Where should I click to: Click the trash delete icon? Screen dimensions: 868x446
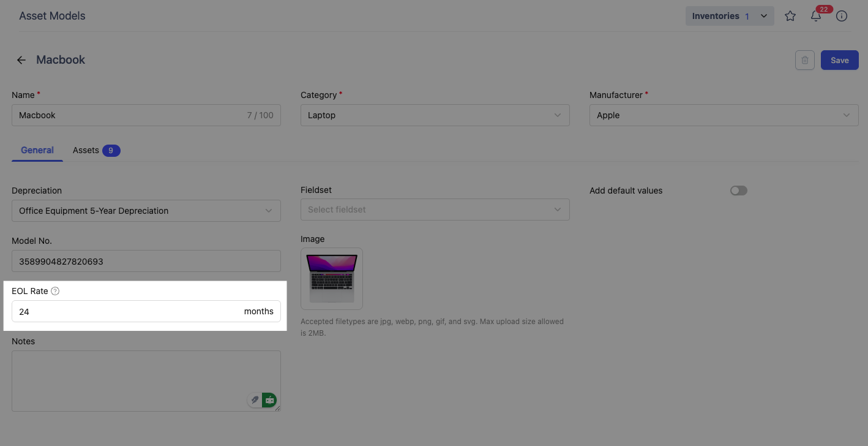pos(805,60)
